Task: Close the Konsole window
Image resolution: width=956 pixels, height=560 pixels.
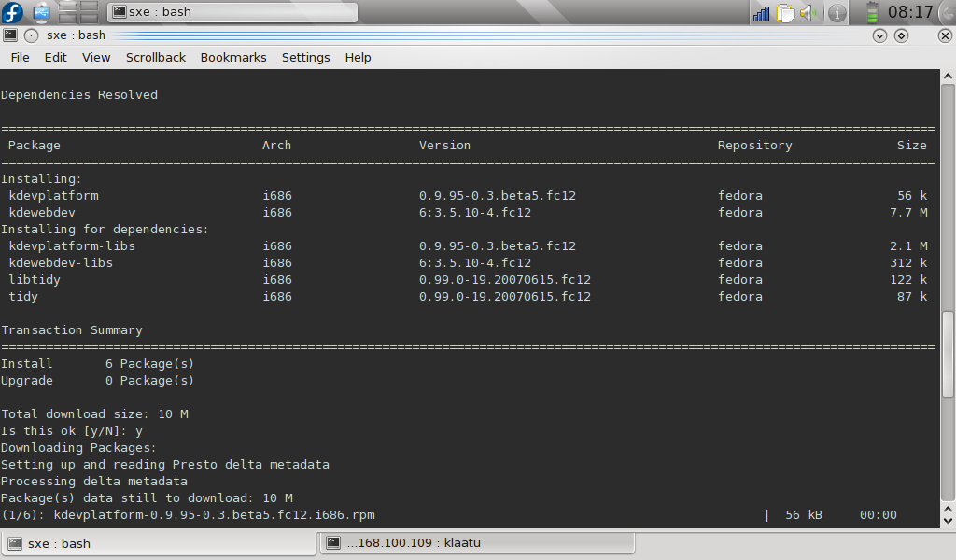Action: (x=945, y=36)
